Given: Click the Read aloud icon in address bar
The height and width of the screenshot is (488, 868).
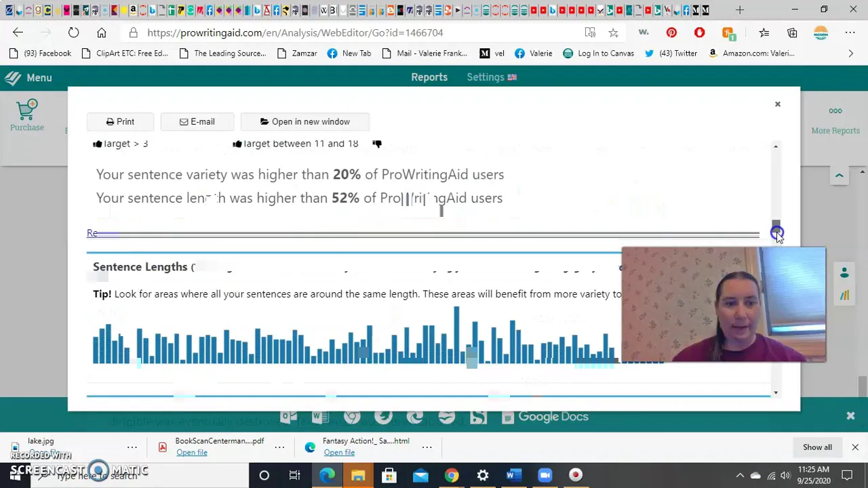Looking at the screenshot, I should pyautogui.click(x=590, y=33).
